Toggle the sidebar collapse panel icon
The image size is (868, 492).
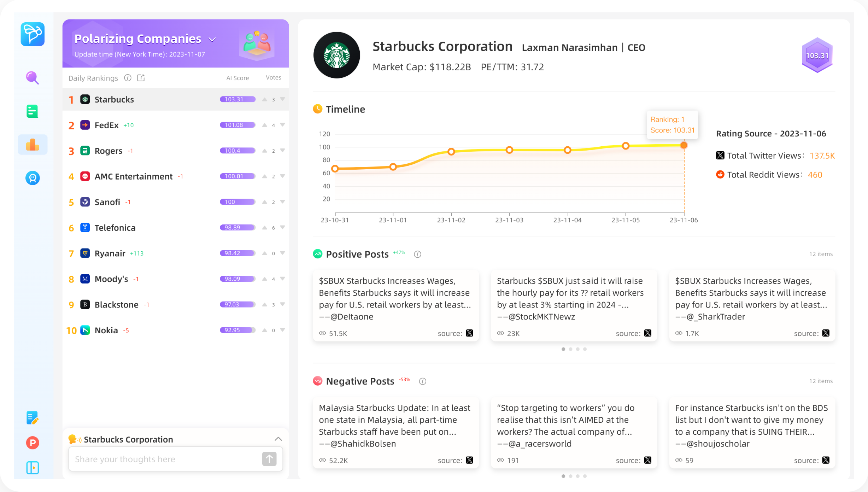tap(33, 468)
